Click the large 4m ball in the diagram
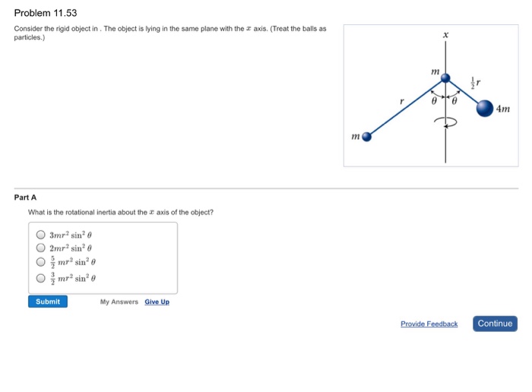This screenshot has width=532, height=392. point(484,109)
